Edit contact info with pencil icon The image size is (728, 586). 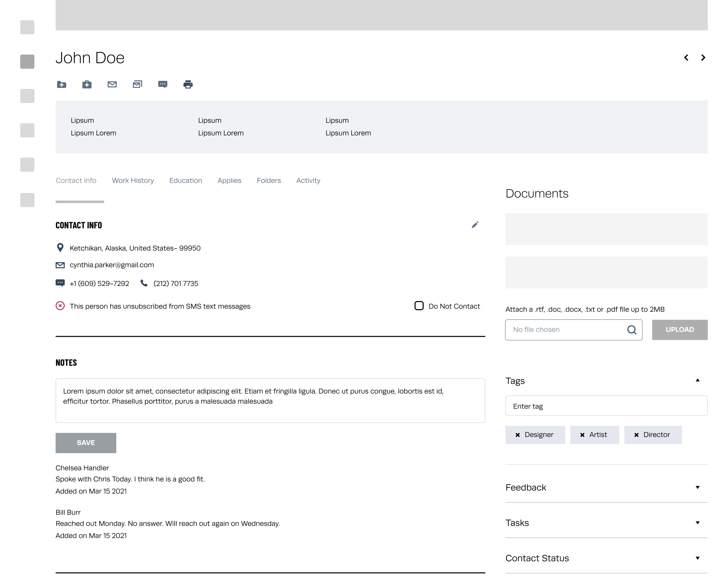(475, 225)
